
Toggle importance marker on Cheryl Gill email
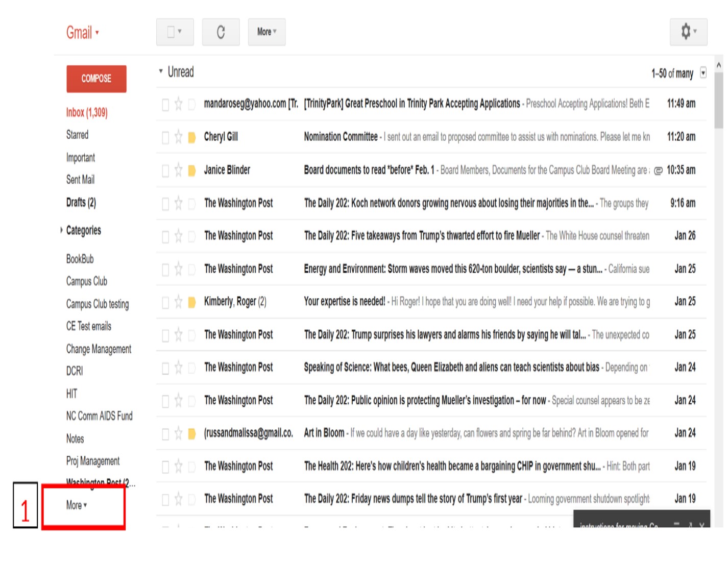pos(192,137)
